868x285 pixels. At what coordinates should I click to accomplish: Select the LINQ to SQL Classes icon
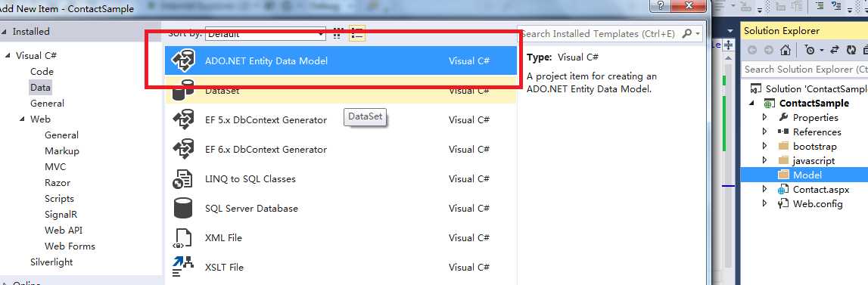pos(182,178)
